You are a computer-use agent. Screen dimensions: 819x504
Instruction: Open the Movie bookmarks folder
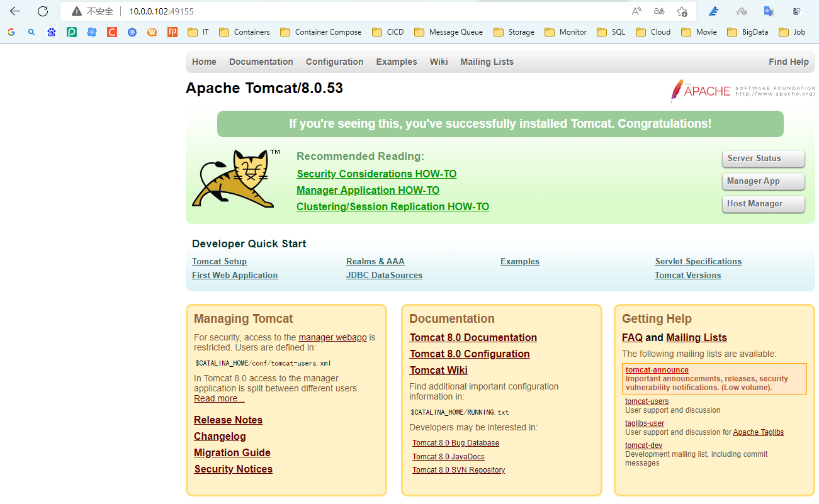(699, 32)
